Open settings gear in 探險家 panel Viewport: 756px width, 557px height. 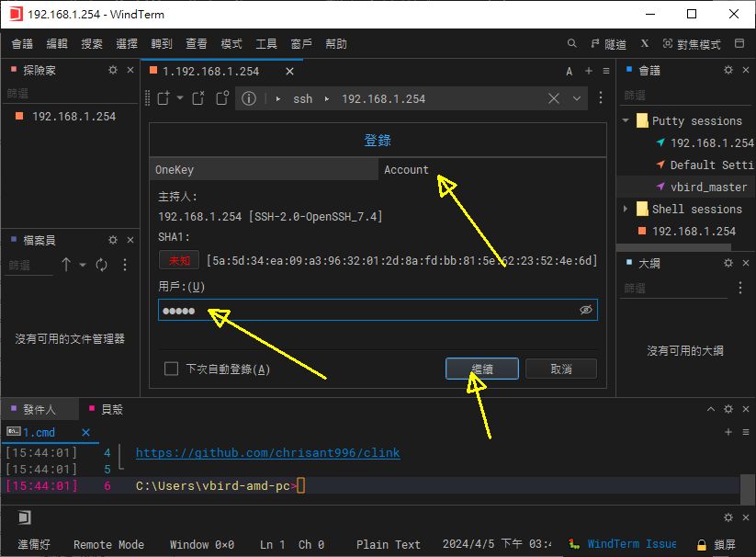click(x=113, y=71)
